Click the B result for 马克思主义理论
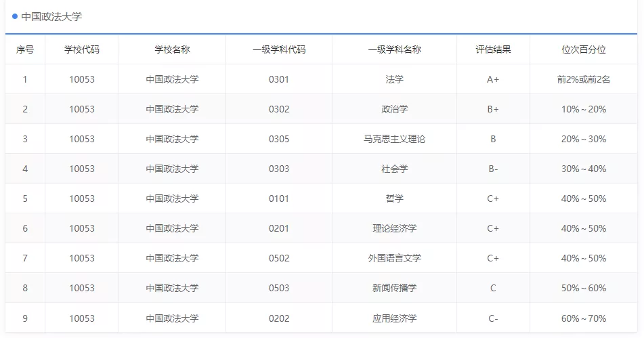Viewport: 644px width, 338px height. (x=493, y=139)
